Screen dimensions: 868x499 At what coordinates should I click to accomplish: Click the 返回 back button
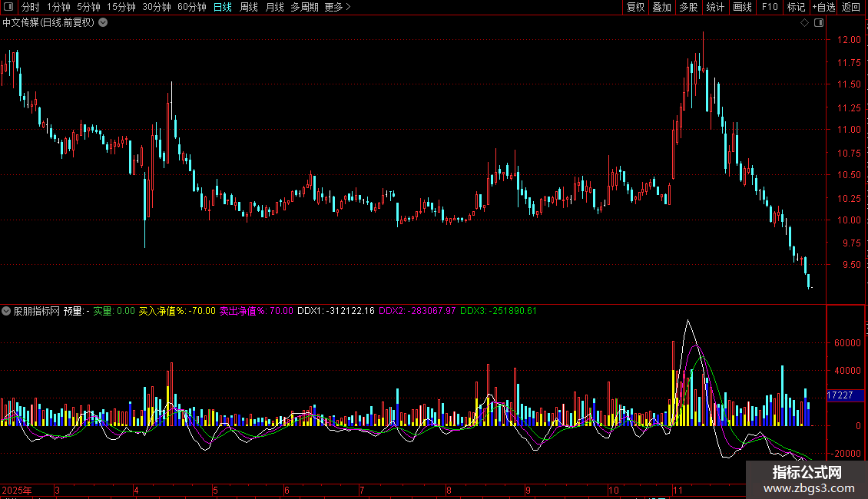click(851, 8)
